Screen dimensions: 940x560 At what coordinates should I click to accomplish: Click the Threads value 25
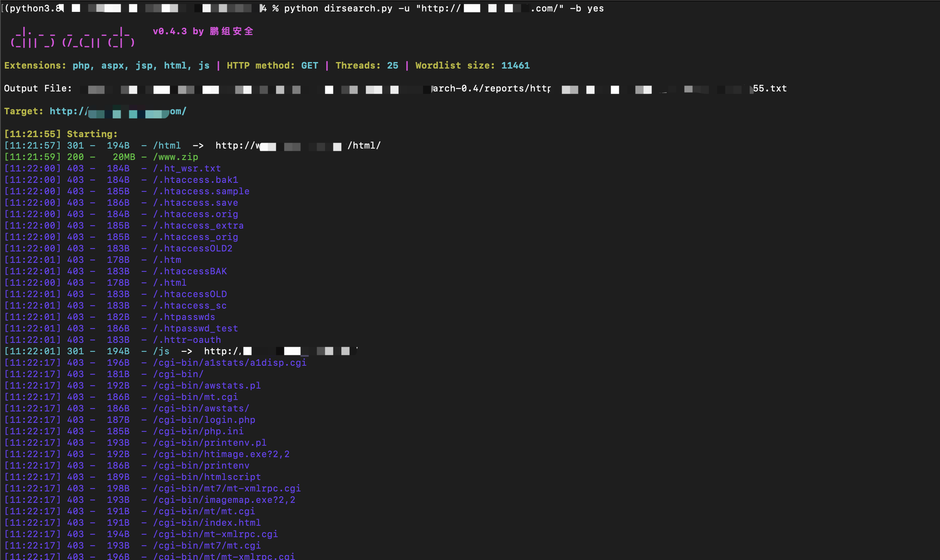pyautogui.click(x=392, y=66)
